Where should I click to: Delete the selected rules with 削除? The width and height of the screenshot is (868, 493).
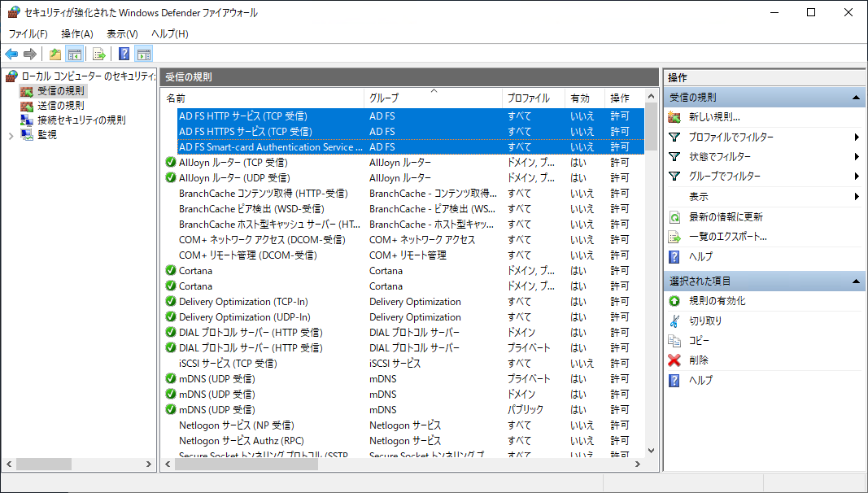click(699, 360)
